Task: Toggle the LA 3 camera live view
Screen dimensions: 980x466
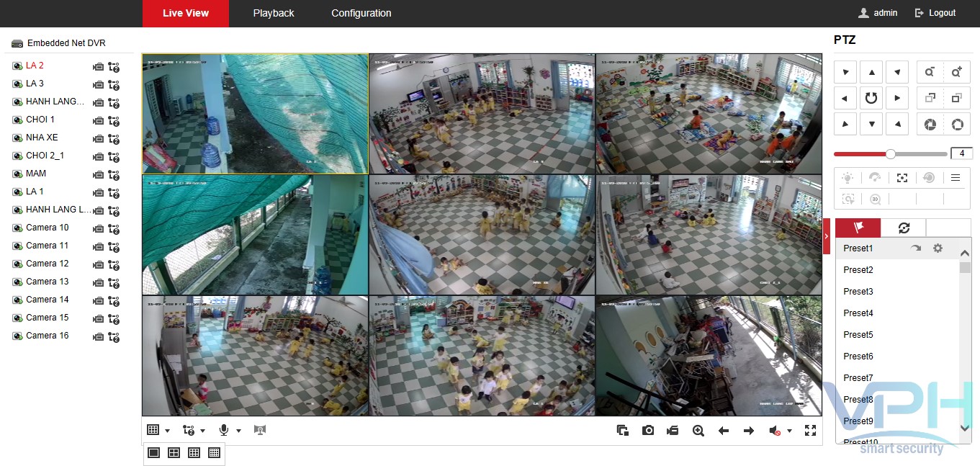Action: [x=17, y=84]
